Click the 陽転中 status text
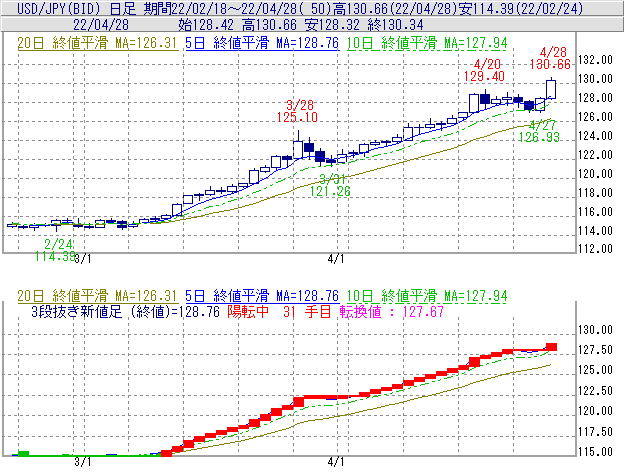Image resolution: width=624 pixels, height=475 pixels. [x=248, y=311]
